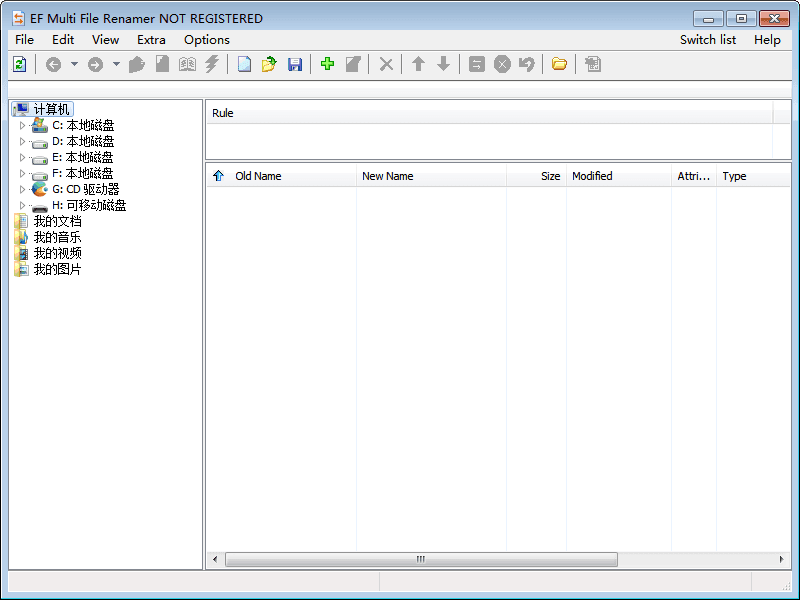Click the grayed hand-shaped toolbar icon
Screen dimensions: 800x600
pyautogui.click(x=137, y=64)
